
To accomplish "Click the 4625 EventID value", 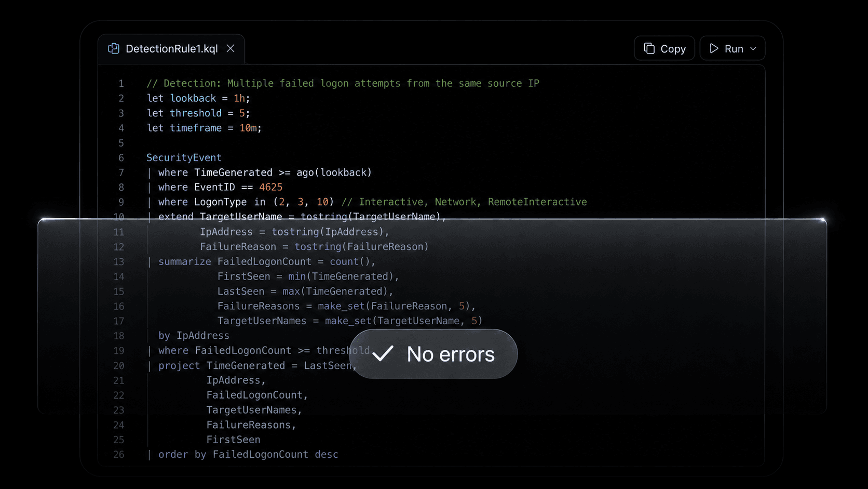I will coord(270,187).
